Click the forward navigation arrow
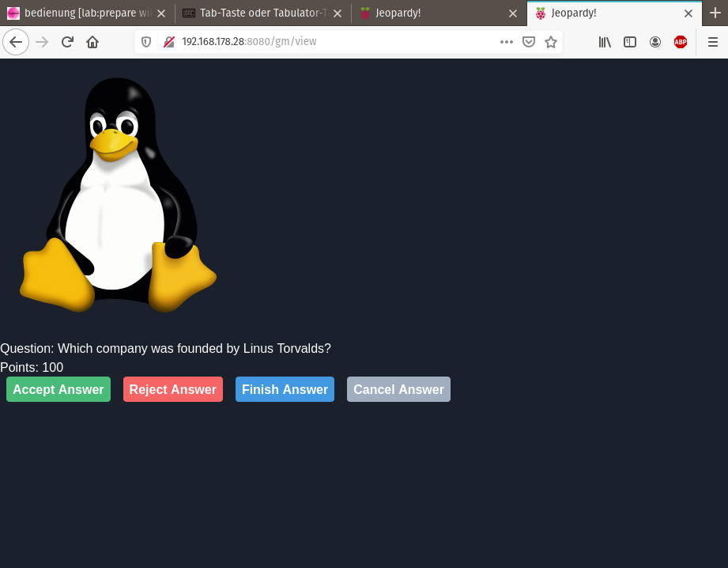Image resolution: width=728 pixels, height=568 pixels. pos(42,42)
